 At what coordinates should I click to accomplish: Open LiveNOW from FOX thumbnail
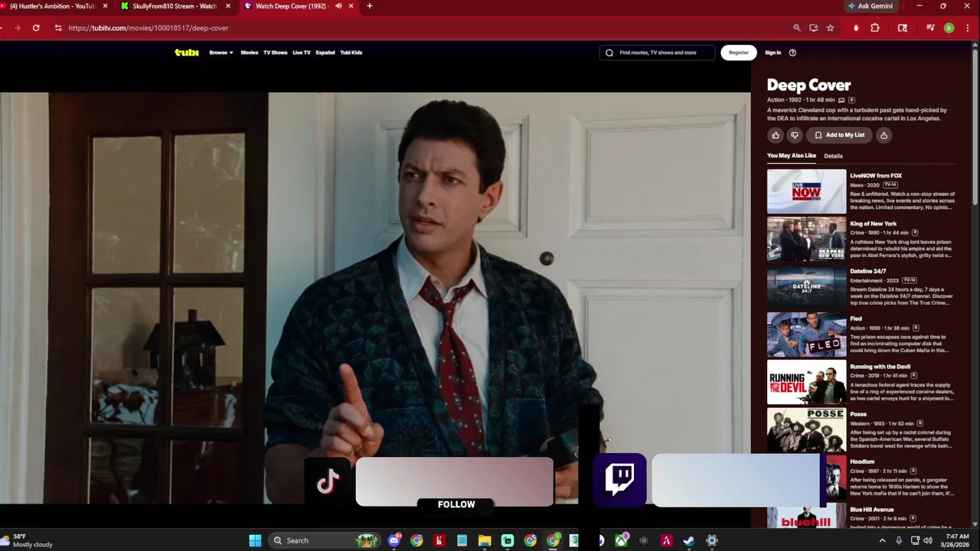tap(806, 191)
